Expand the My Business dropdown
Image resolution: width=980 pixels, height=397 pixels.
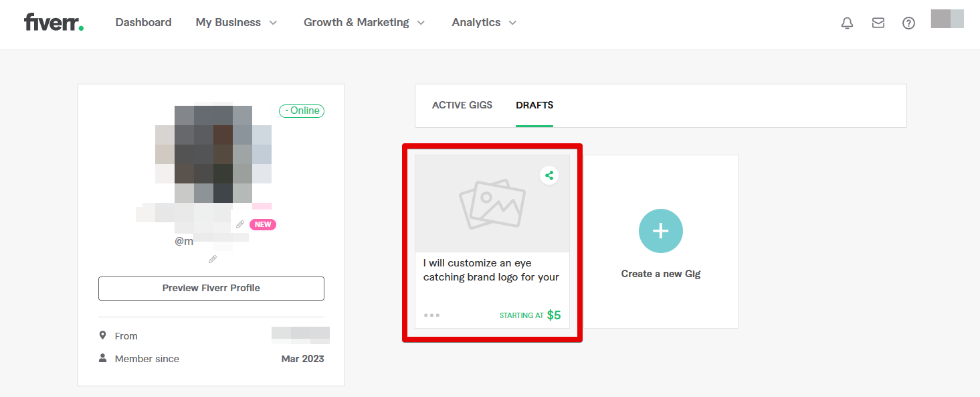tap(236, 23)
